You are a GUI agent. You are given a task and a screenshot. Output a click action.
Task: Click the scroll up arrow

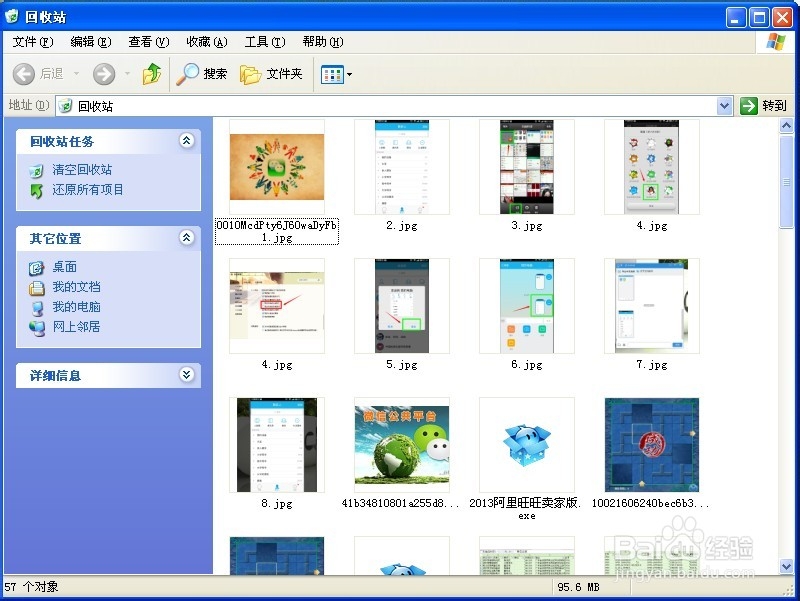(x=786, y=126)
